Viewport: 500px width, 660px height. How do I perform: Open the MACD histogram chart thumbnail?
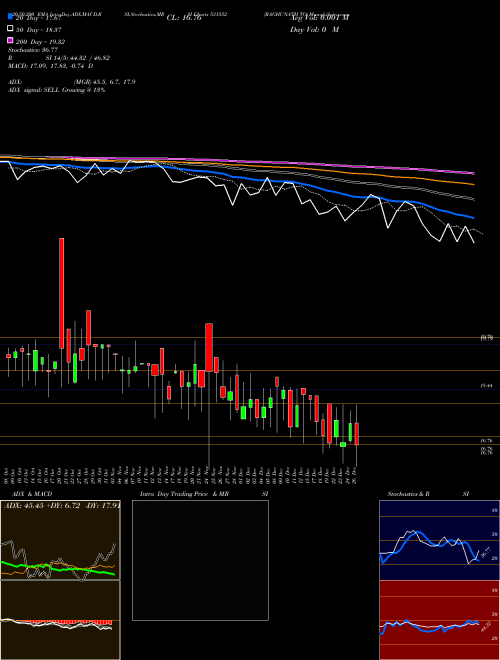[x=60, y=620]
